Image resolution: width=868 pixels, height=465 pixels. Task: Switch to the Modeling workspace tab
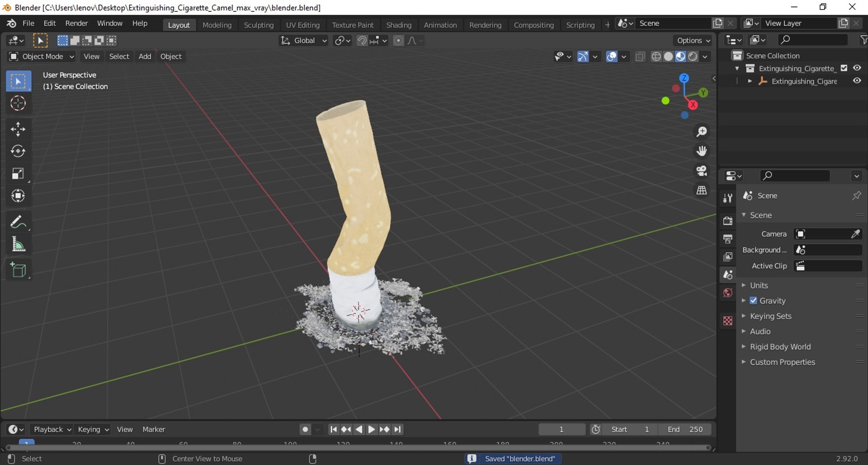(217, 25)
